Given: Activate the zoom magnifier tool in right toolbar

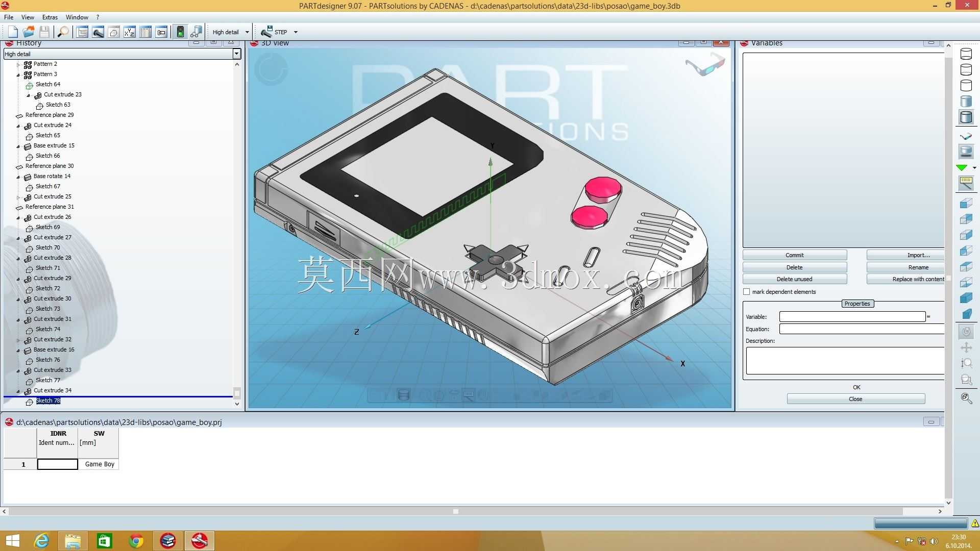Looking at the screenshot, I should click(x=966, y=363).
